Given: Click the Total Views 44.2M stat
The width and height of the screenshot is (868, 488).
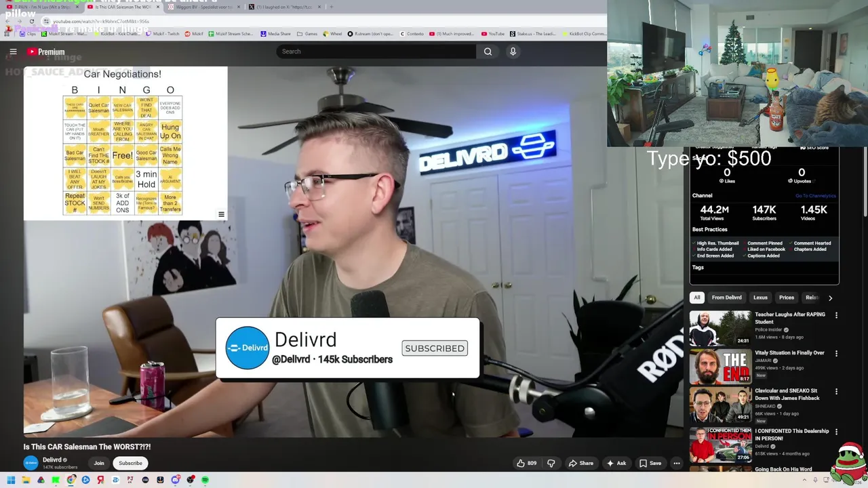Looking at the screenshot, I should click(x=714, y=213).
